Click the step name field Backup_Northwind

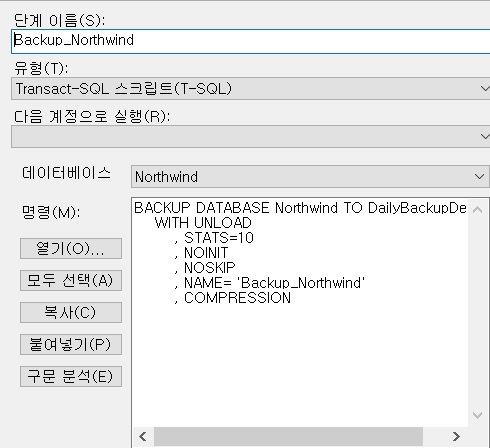[251, 41]
